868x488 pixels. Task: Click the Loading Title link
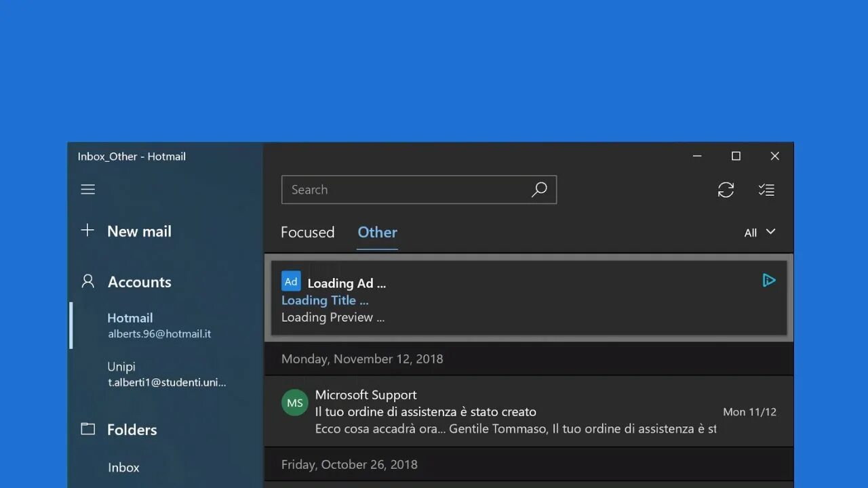(325, 300)
